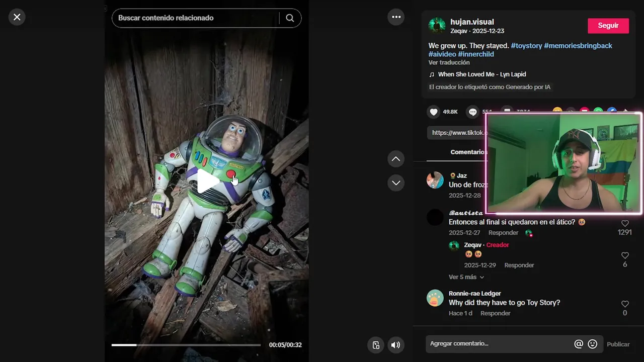Open the #innerchild hashtag
The height and width of the screenshot is (362, 644).
[476, 54]
